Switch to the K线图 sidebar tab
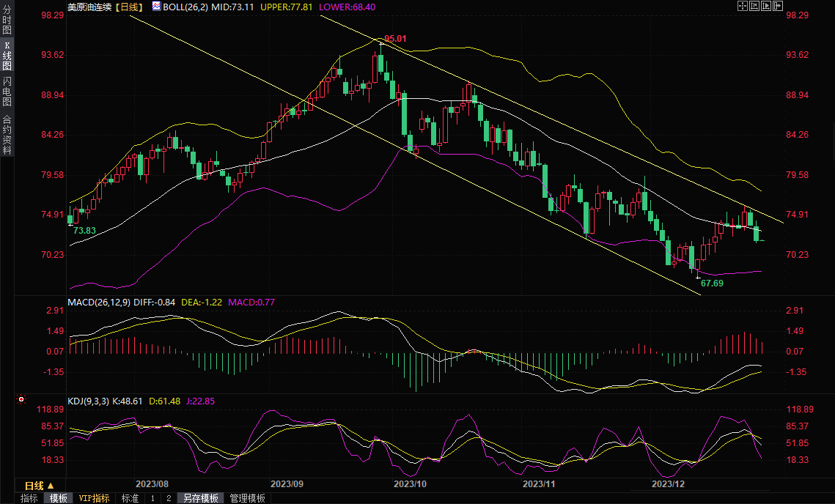Screen dimensions: 835x504 coord(7,56)
